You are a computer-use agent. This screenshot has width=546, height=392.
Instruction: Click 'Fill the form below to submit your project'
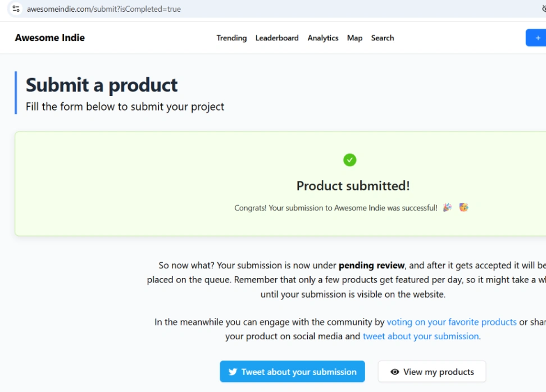(125, 107)
